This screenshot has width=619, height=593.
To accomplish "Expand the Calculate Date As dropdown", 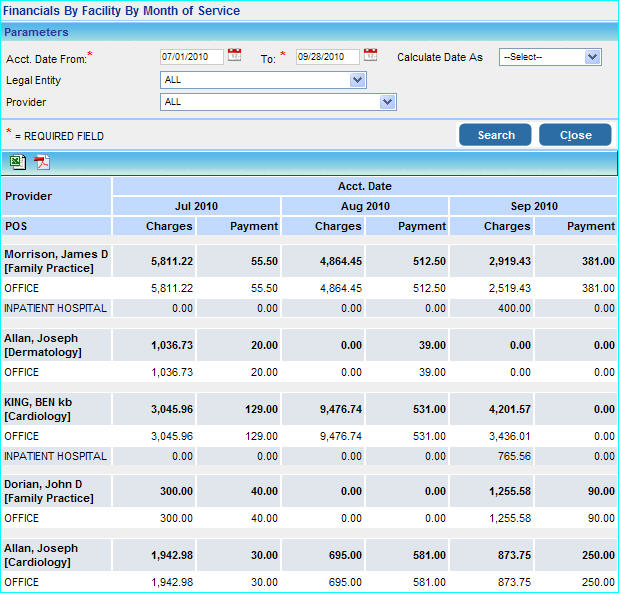I will click(592, 57).
